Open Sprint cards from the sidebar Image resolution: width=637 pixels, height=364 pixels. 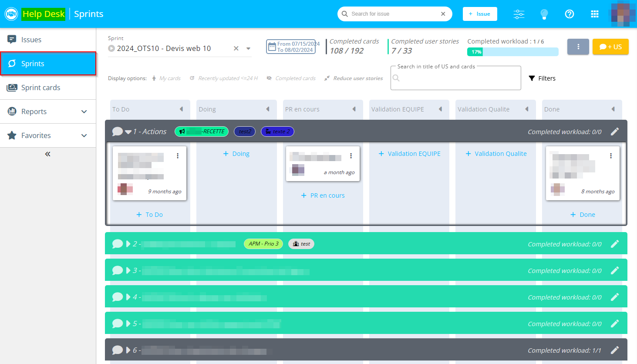coord(40,88)
